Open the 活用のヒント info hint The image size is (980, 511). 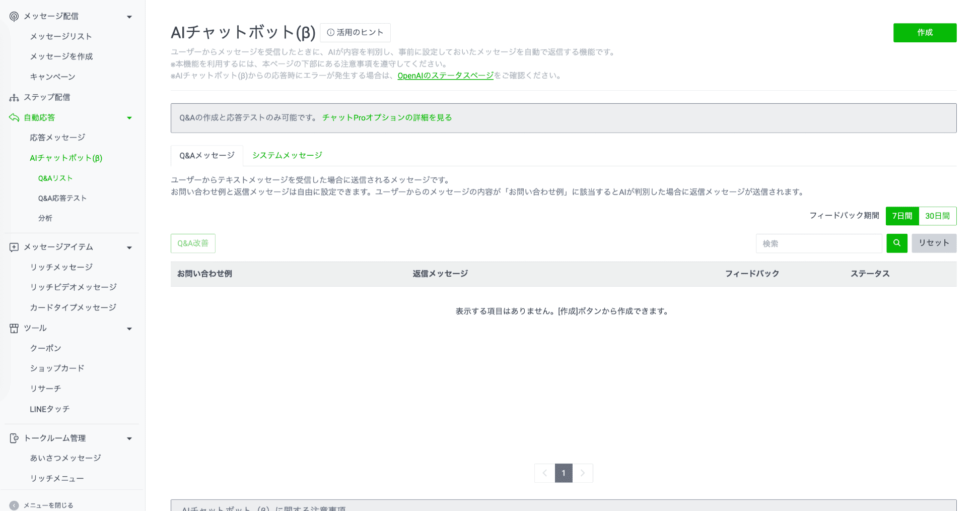(x=356, y=32)
